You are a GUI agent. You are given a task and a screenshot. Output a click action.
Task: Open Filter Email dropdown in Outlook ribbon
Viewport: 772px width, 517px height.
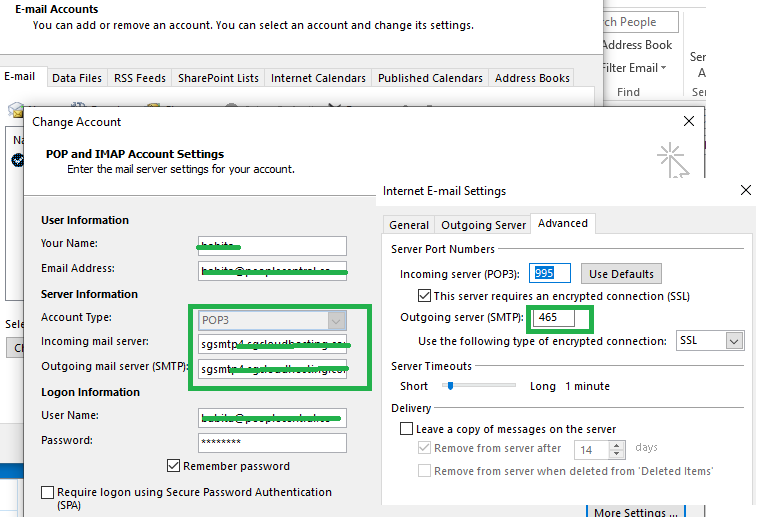634,67
